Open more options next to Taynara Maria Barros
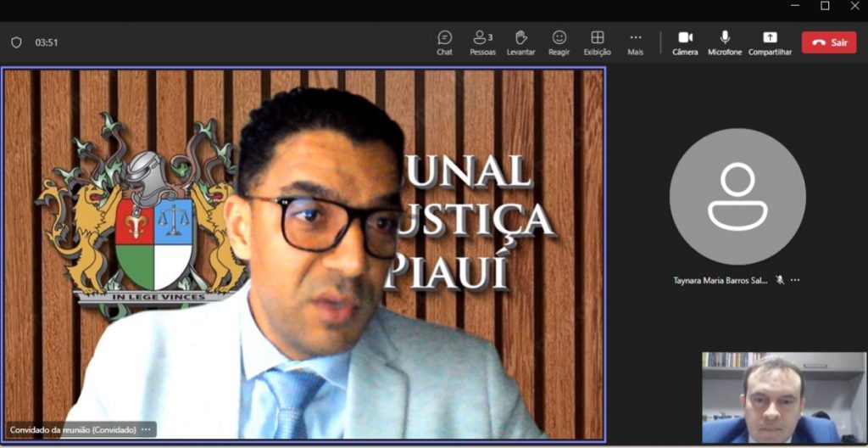The width and height of the screenshot is (868, 448). point(795,280)
